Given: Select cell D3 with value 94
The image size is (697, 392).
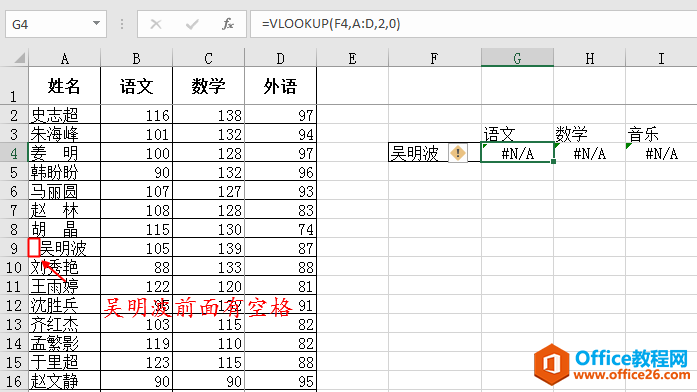Looking at the screenshot, I should [280, 134].
